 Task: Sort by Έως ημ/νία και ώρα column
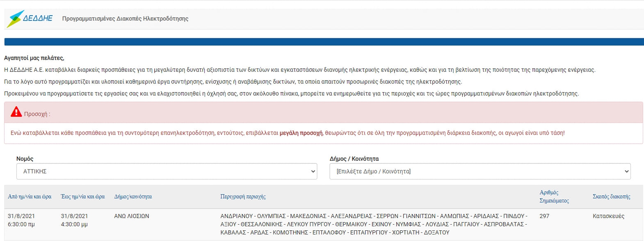[x=83, y=197]
